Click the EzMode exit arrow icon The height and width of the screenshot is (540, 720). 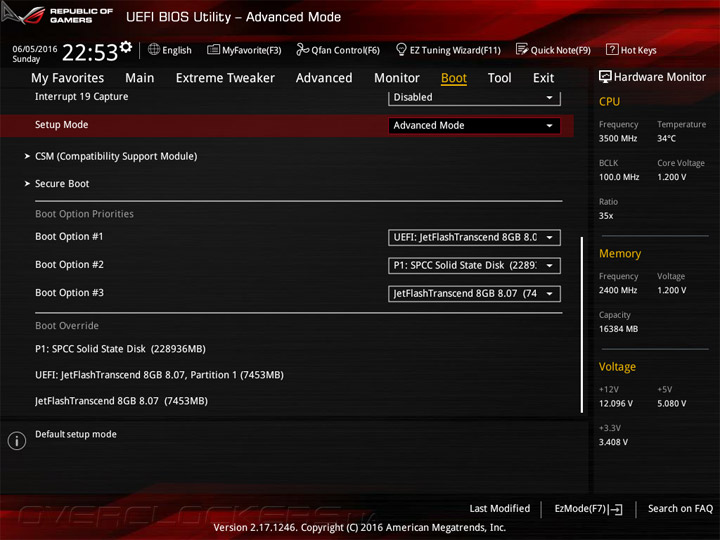click(x=615, y=509)
